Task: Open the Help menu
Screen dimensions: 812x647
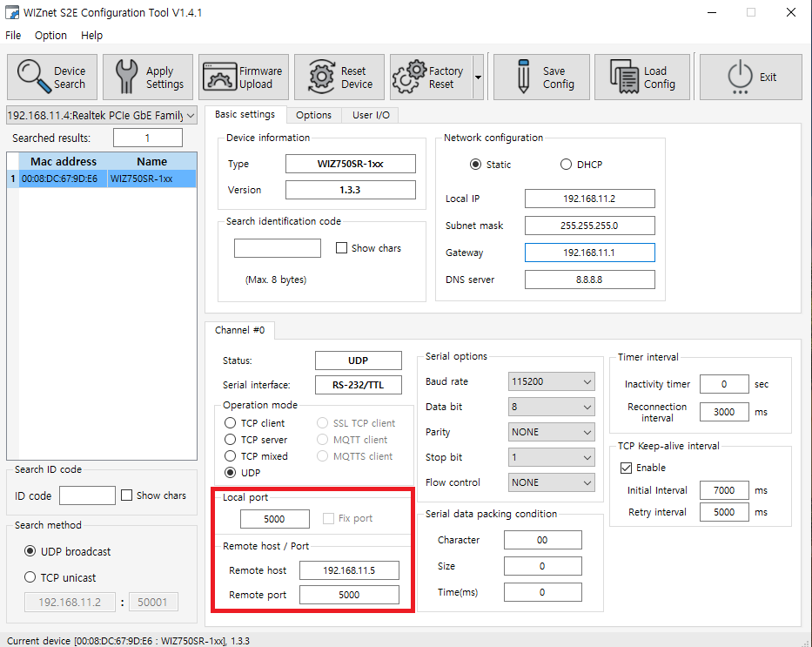Action: pyautogui.click(x=91, y=35)
